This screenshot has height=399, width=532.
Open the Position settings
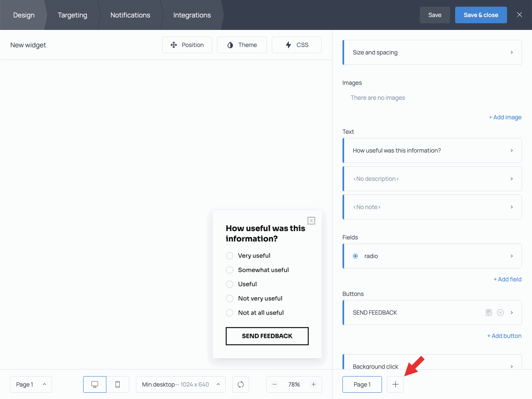(187, 45)
